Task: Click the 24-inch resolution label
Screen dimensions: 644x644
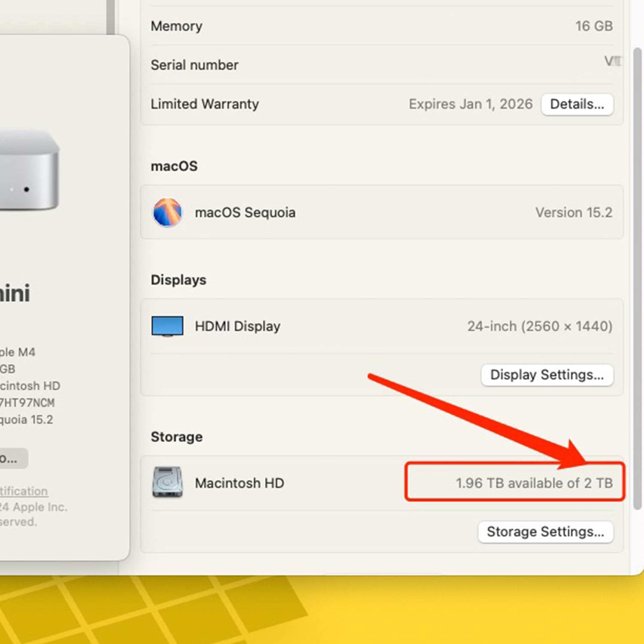Action: (x=540, y=325)
